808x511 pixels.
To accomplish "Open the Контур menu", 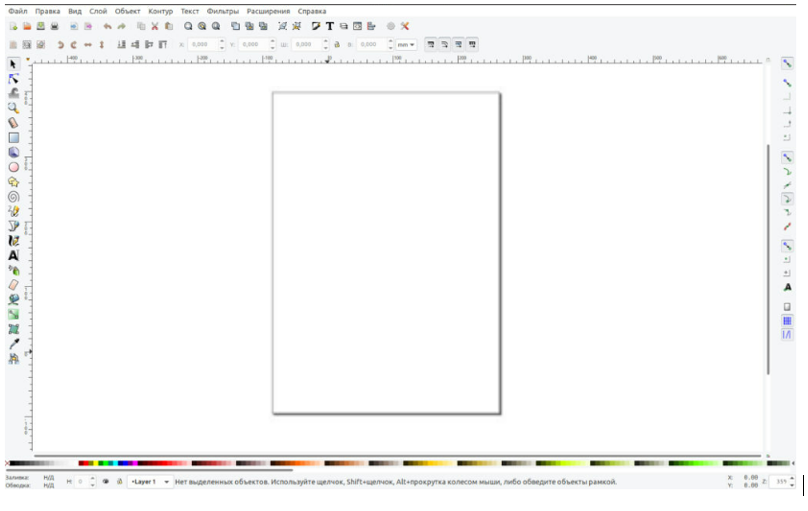I will [160, 11].
